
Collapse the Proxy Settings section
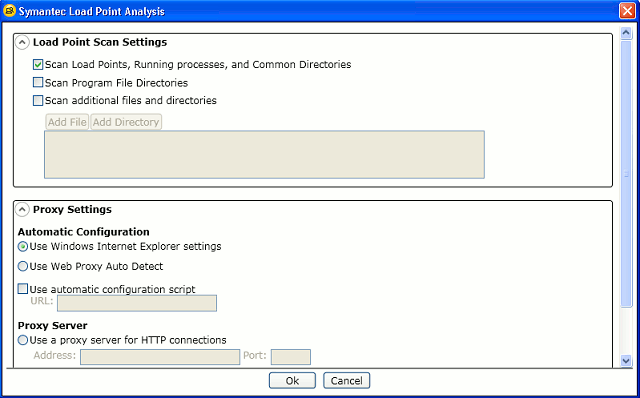click(22, 209)
